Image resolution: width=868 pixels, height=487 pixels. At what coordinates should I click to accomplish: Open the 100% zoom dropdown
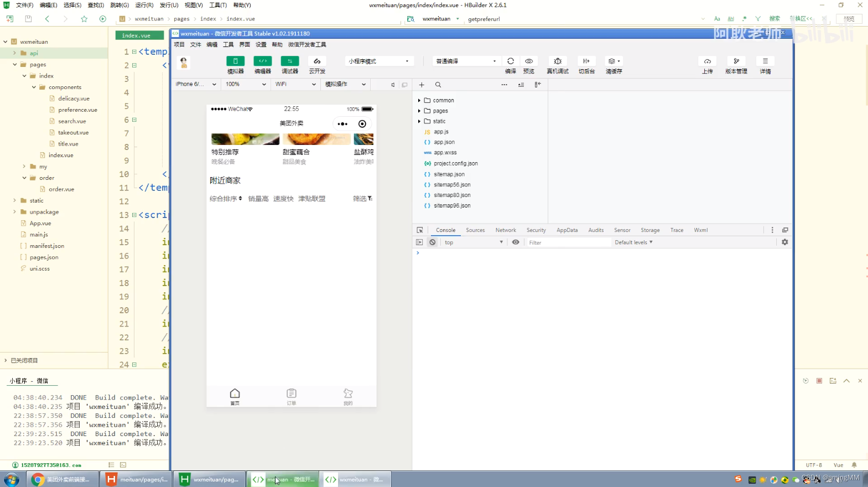pyautogui.click(x=246, y=84)
